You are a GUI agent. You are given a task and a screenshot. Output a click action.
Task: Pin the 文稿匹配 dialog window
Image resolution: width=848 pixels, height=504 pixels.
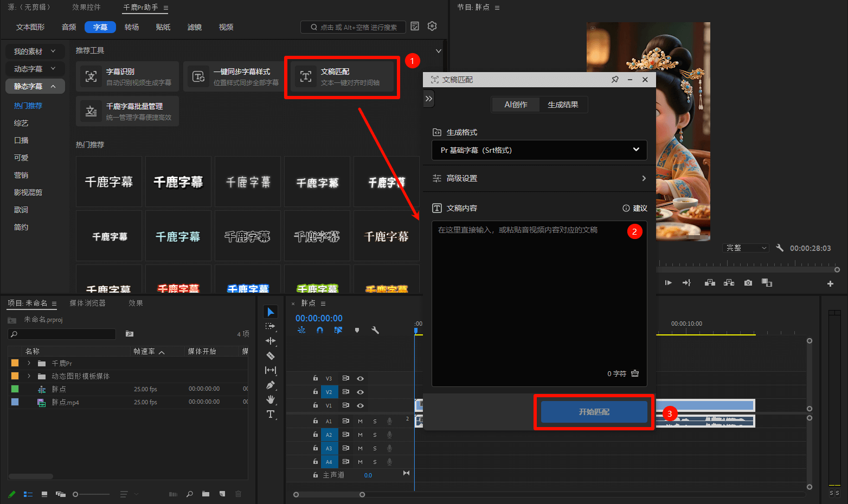coord(615,80)
